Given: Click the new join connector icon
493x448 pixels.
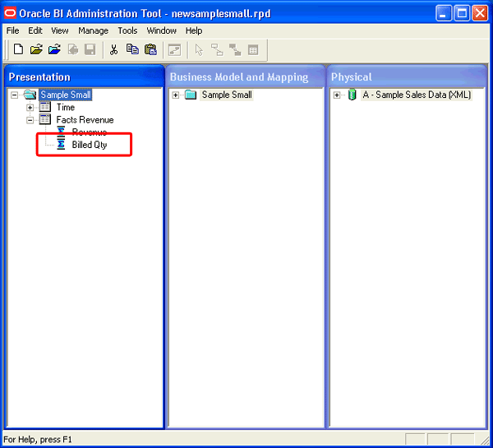Looking at the screenshot, I should pyautogui.click(x=217, y=50).
